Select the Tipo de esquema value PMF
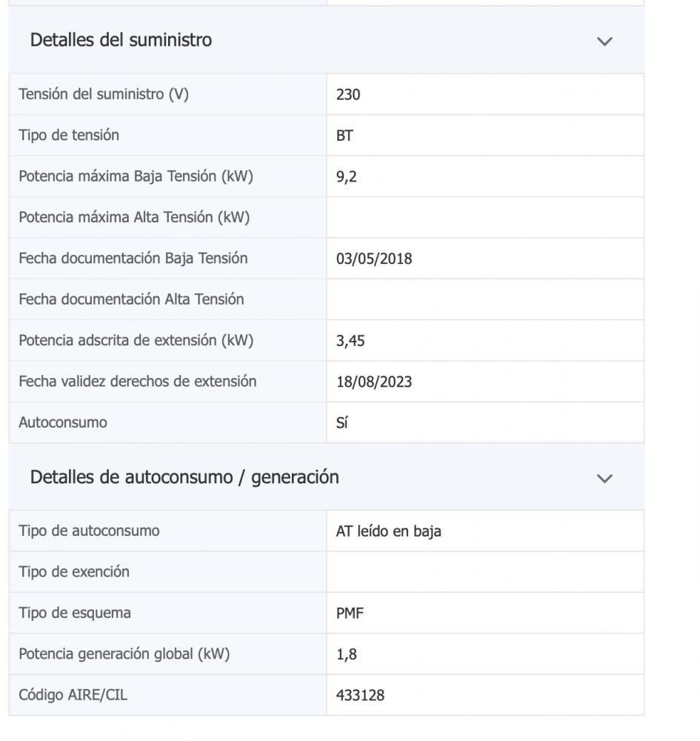This screenshot has height=741, width=700. coord(350,614)
